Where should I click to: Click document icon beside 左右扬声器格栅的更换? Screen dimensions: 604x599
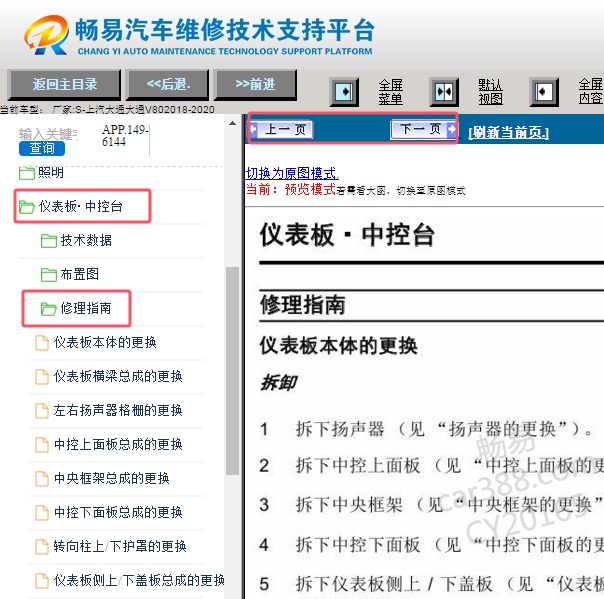42,411
